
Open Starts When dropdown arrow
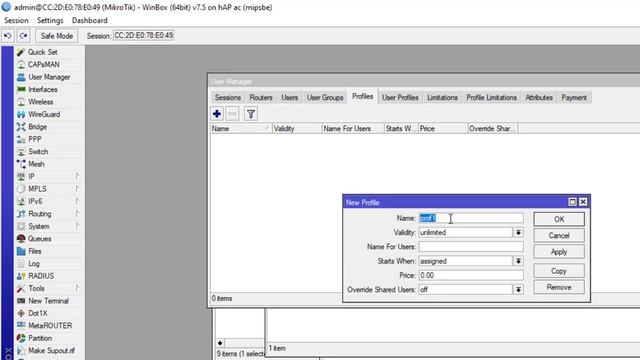pos(518,261)
